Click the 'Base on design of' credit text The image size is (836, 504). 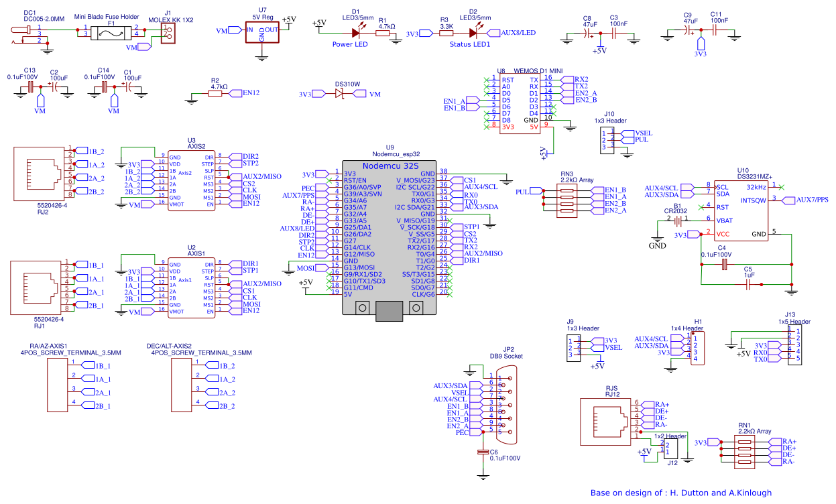681,493
